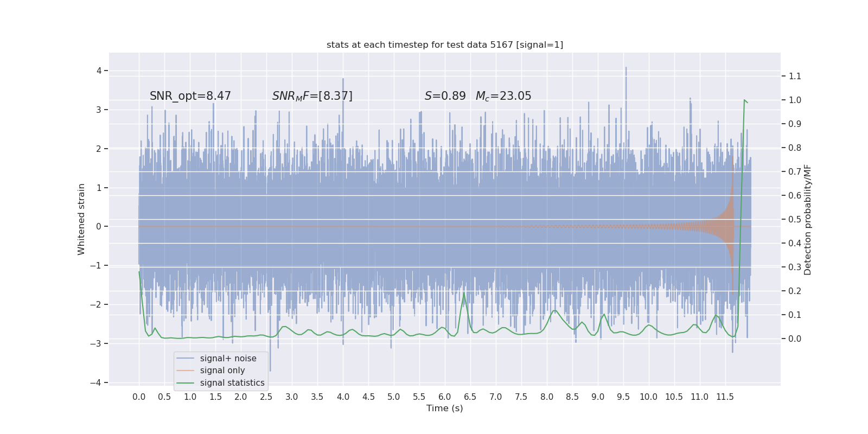Click the green peak near 6.4 seconds

click(x=464, y=293)
